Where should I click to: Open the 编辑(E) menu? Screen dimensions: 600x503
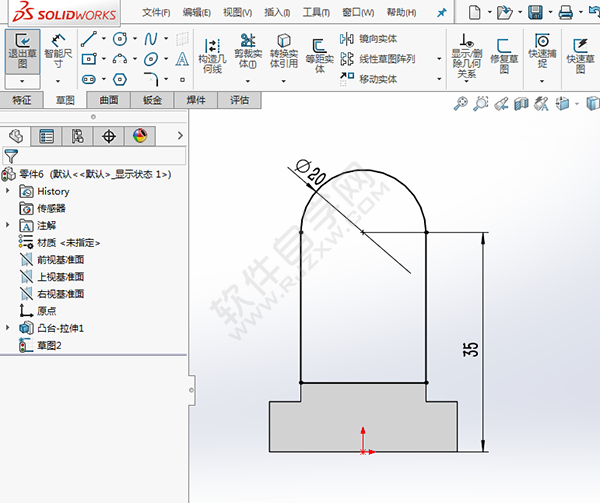click(x=197, y=13)
